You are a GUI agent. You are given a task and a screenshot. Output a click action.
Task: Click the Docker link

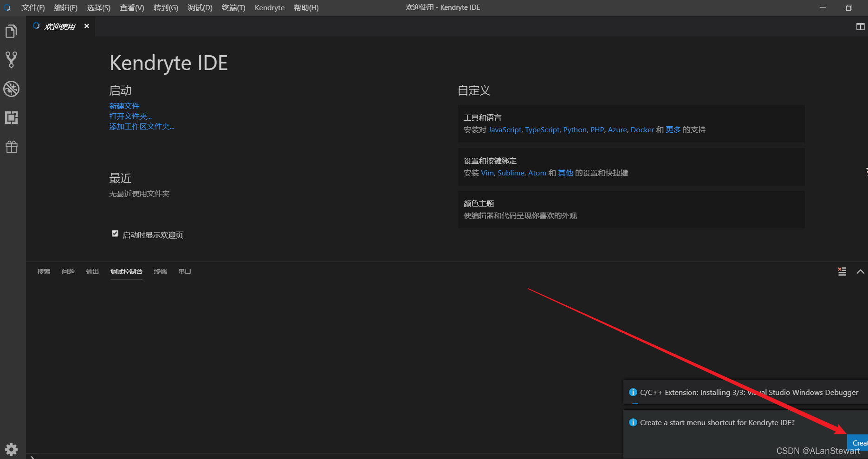tap(642, 129)
